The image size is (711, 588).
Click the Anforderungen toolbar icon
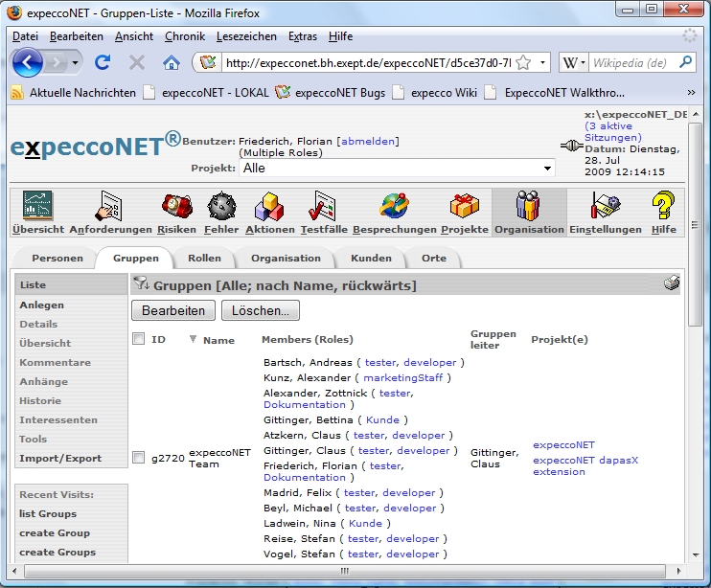tap(110, 206)
